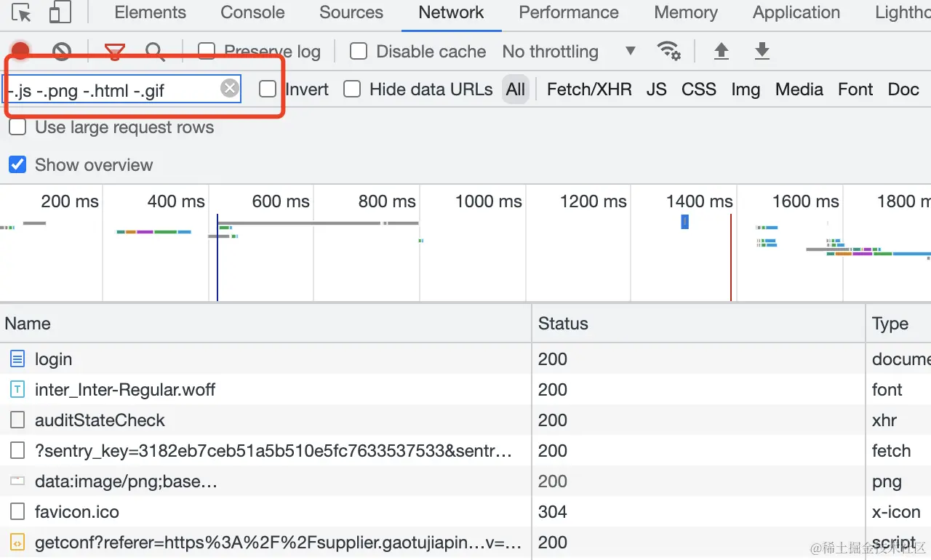The height and width of the screenshot is (560, 931).
Task: Clear the filter text with X button
Action: click(230, 89)
